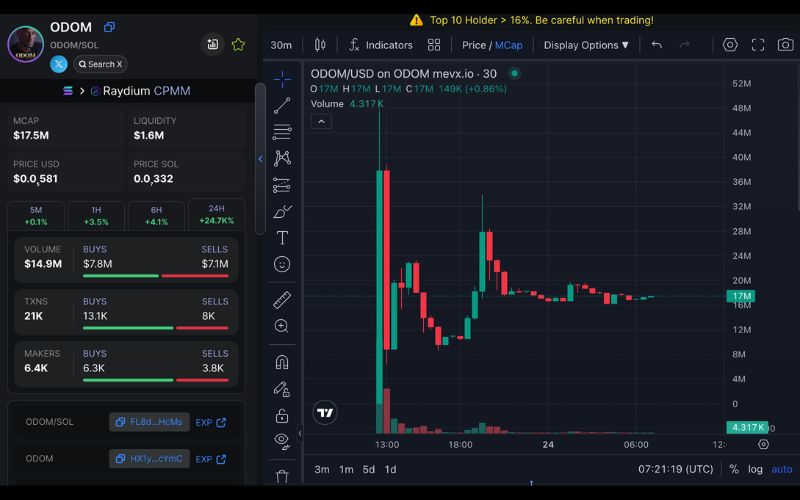Open ODOM token EXP explorer link
This screenshot has width=800, height=500.
click(211, 459)
